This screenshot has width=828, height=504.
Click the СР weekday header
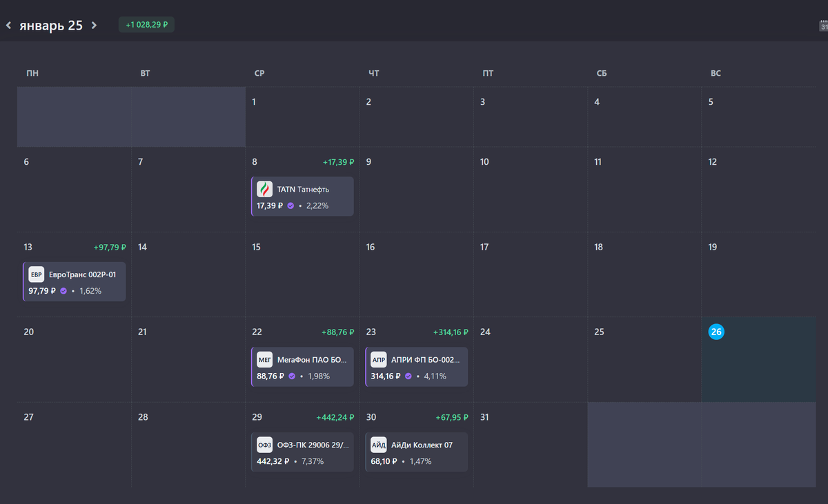[259, 73]
